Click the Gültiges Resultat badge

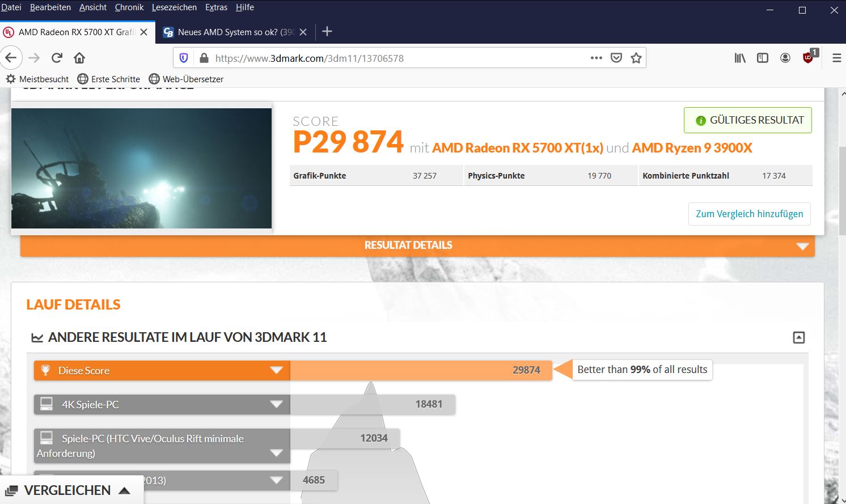pos(748,120)
